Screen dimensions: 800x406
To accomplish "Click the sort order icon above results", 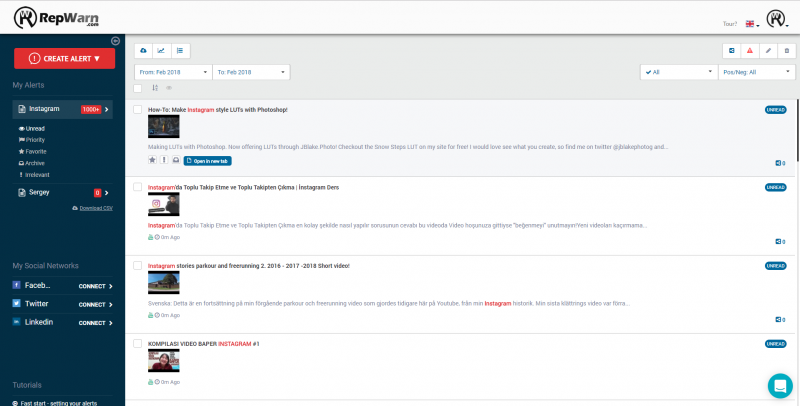I will point(155,88).
